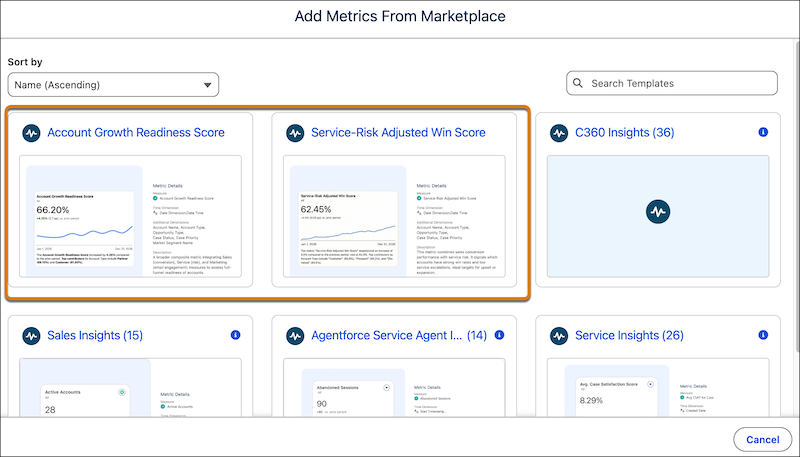The height and width of the screenshot is (457, 800).
Task: Click the Search Templates input field
Action: pos(672,83)
